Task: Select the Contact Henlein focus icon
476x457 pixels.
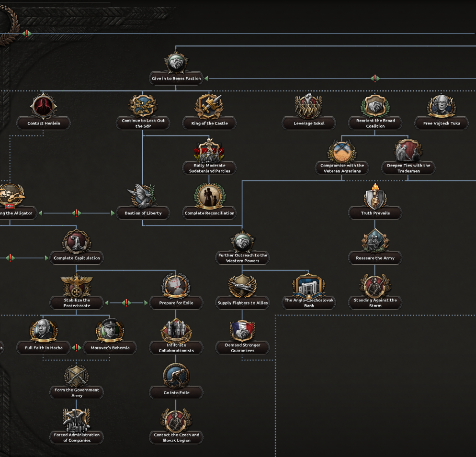Action: (x=44, y=106)
